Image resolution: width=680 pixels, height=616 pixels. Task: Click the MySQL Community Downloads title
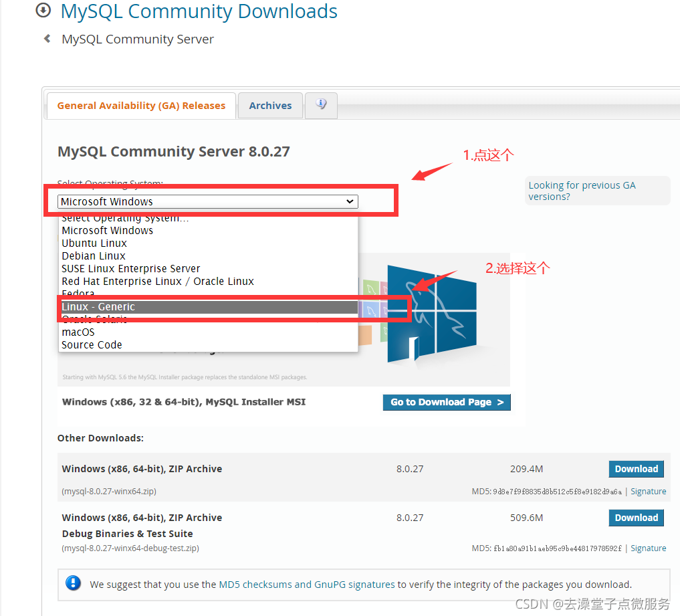[199, 11]
